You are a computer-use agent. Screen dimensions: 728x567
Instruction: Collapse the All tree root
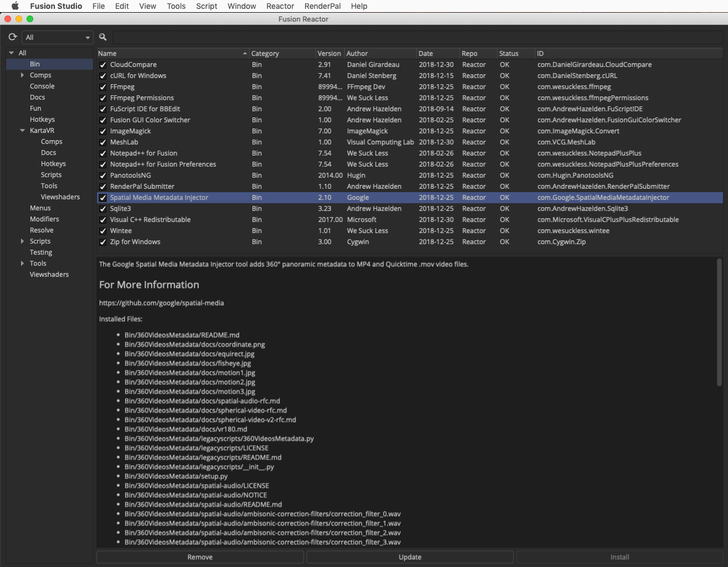[x=11, y=53]
